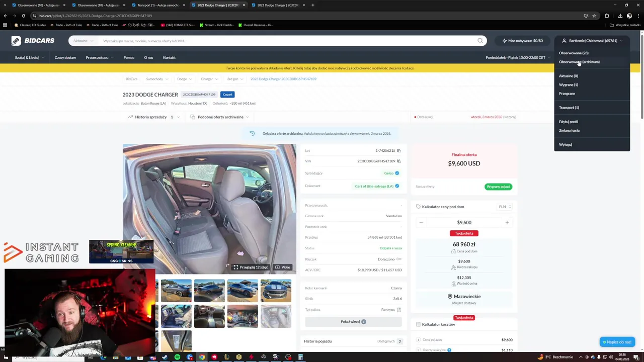Click the Copart auction badge
The height and width of the screenshot is (362, 644).
pos(227,95)
